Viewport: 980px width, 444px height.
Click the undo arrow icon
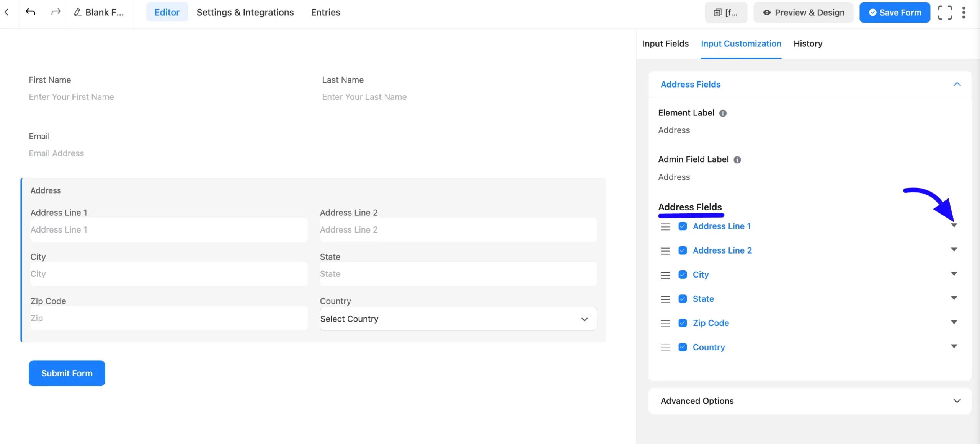(30, 12)
